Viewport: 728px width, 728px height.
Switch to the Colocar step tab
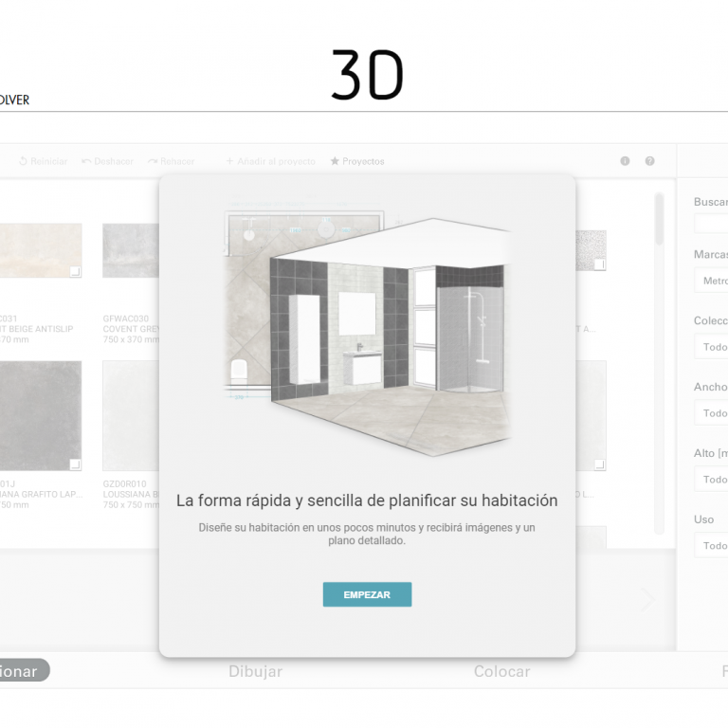[x=501, y=671]
